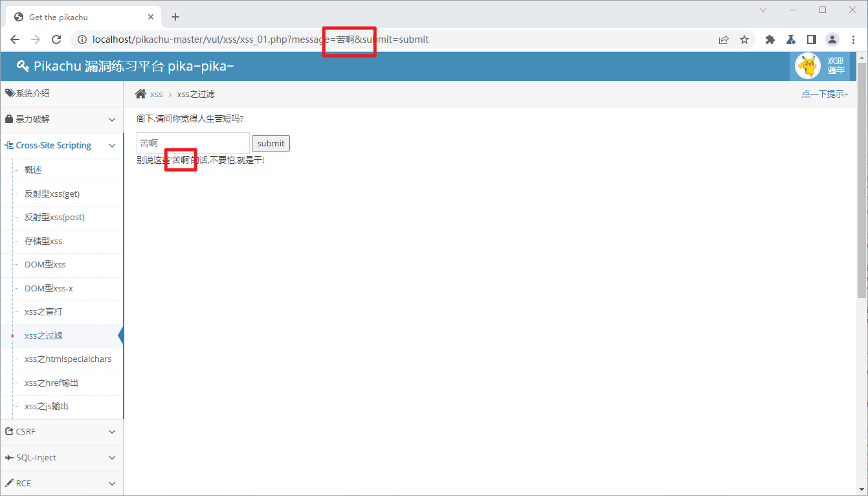Open Chrome side panel icon
The width and height of the screenshot is (868, 496).
click(811, 39)
